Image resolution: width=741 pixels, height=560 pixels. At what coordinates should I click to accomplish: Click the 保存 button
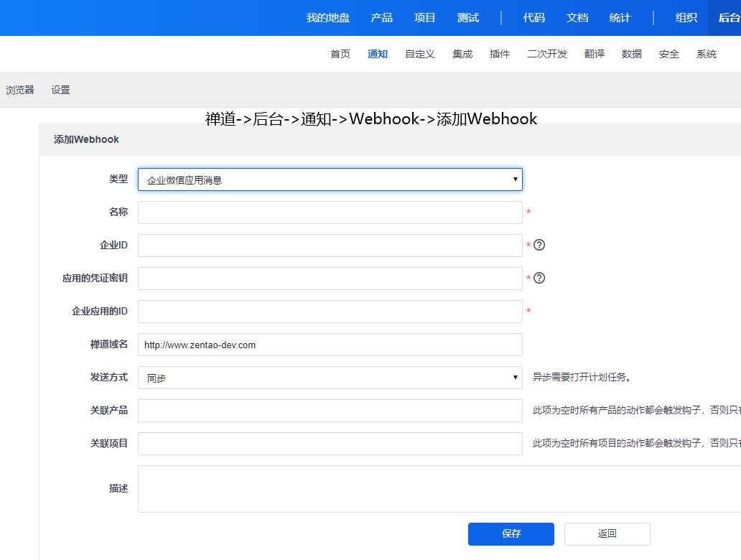(x=511, y=533)
